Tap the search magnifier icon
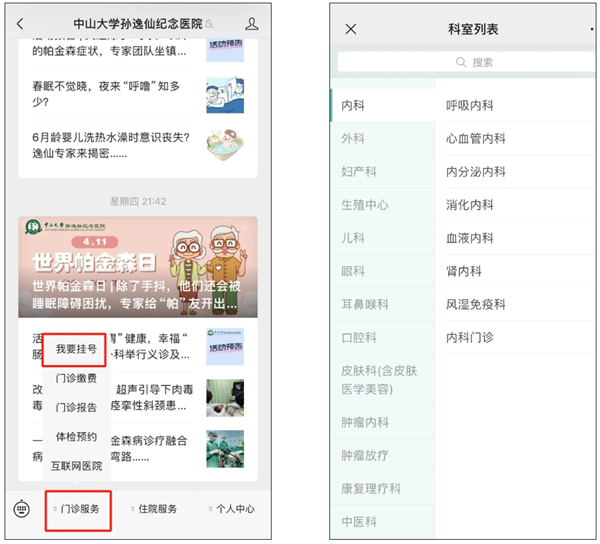The image size is (600, 544). coord(461,62)
